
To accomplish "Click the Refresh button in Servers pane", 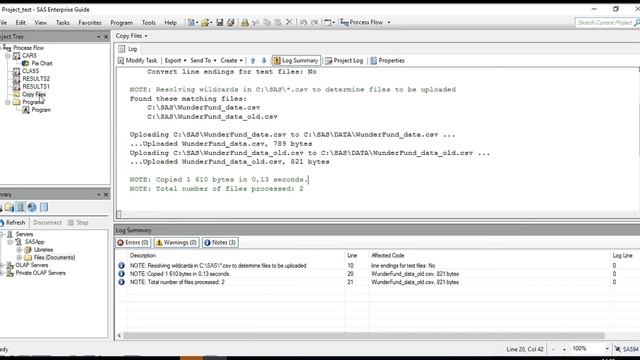I will pos(13,222).
